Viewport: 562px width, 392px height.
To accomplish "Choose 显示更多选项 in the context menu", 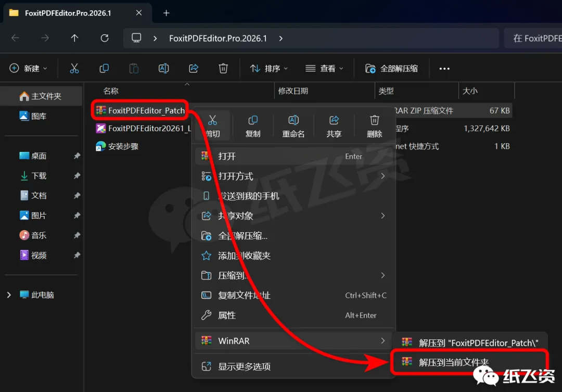I will pyautogui.click(x=293, y=366).
